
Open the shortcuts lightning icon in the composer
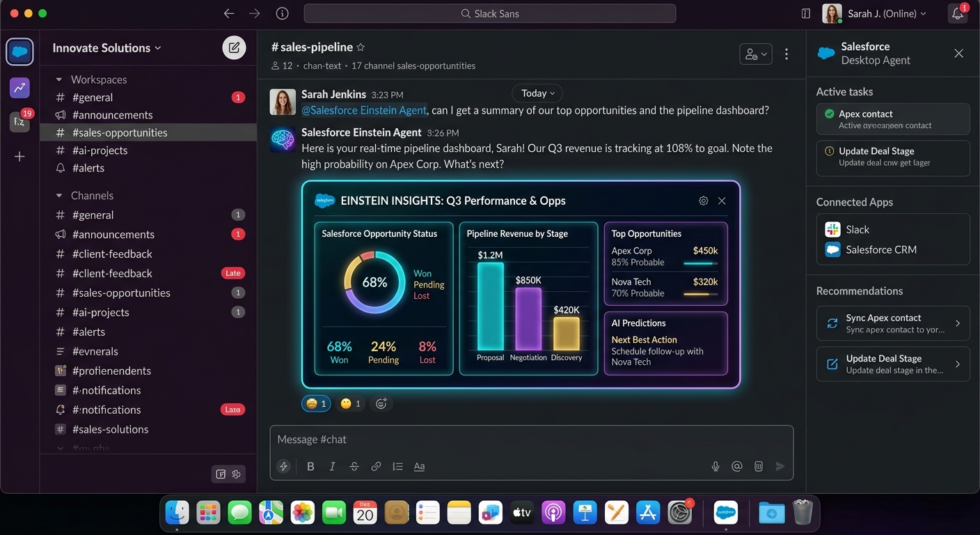[x=283, y=466]
